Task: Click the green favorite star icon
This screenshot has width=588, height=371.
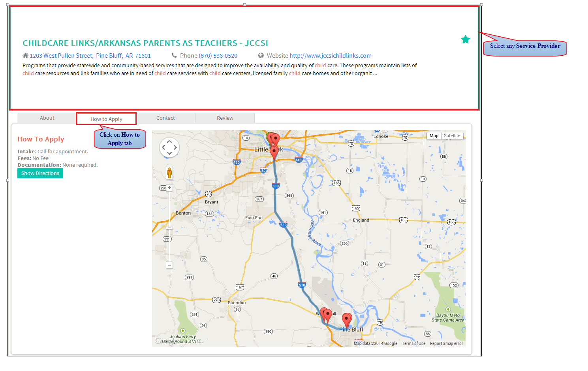Action: click(466, 40)
